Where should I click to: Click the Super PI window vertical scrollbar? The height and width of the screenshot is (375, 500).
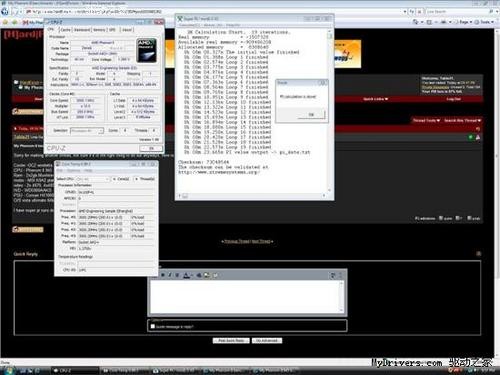tap(329, 113)
